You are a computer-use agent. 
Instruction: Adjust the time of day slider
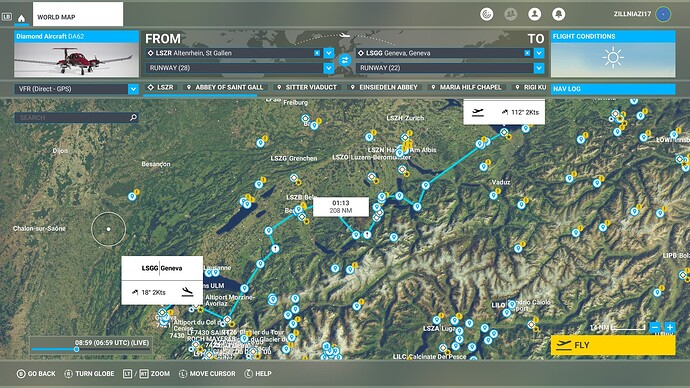click(76, 349)
